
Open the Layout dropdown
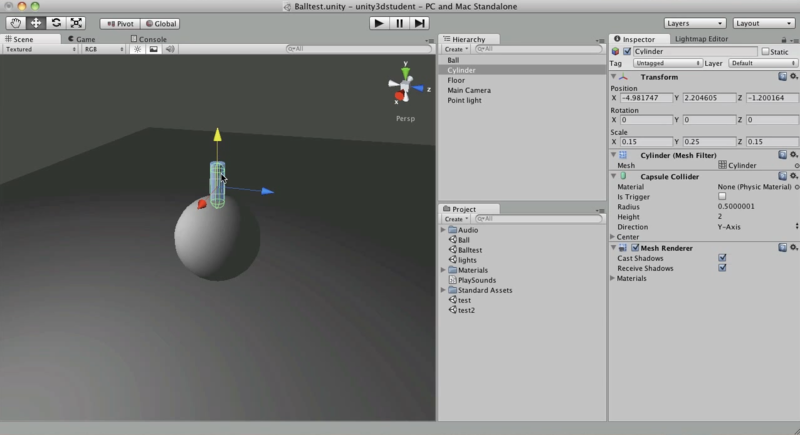click(763, 23)
